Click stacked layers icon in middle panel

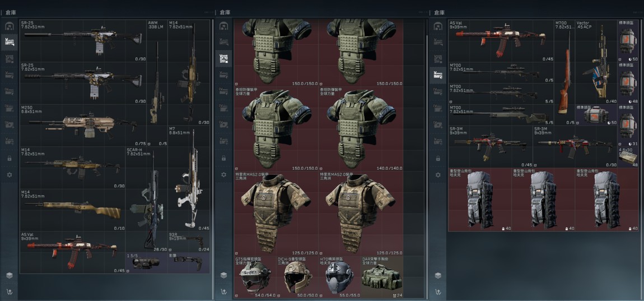click(x=223, y=275)
